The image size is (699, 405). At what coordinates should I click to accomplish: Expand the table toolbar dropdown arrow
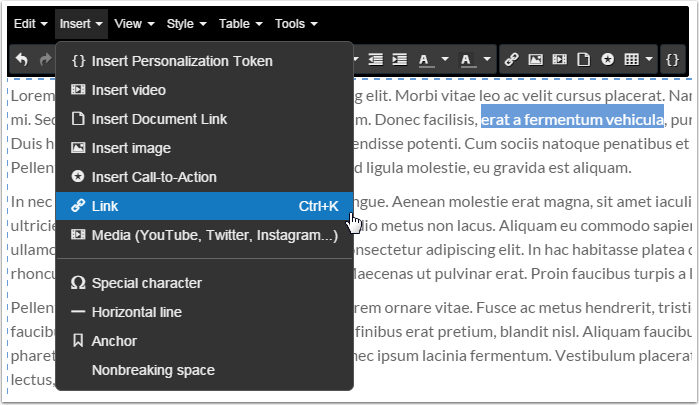tap(649, 59)
